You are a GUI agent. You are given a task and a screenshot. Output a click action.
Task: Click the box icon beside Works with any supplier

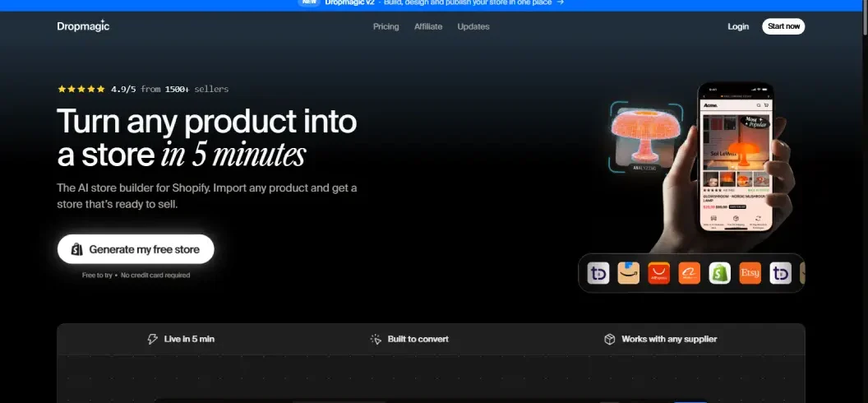pyautogui.click(x=609, y=339)
